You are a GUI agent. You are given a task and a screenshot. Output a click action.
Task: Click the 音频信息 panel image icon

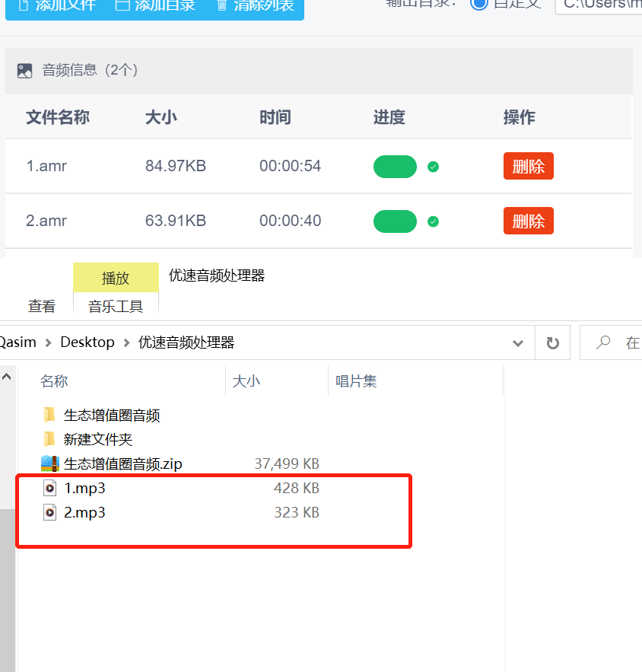click(24, 70)
